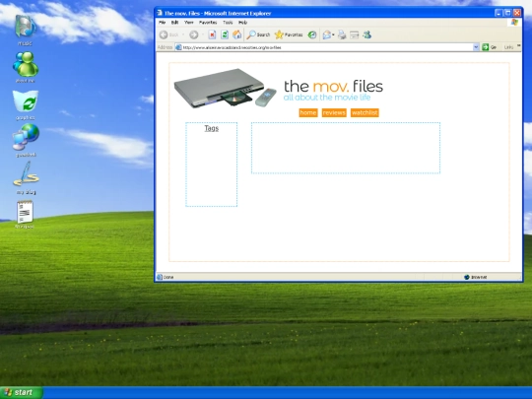The image size is (532, 399).
Task: Click the Back arrow button
Action: pyautogui.click(x=164, y=34)
